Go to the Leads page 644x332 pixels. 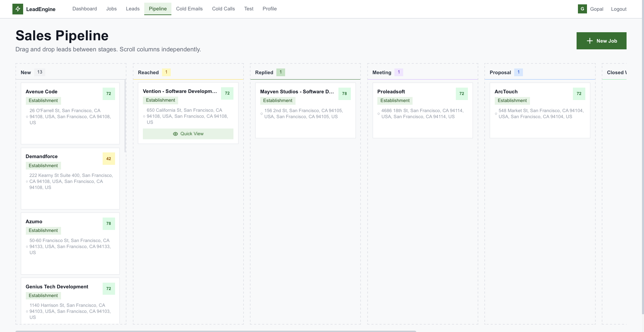point(132,9)
